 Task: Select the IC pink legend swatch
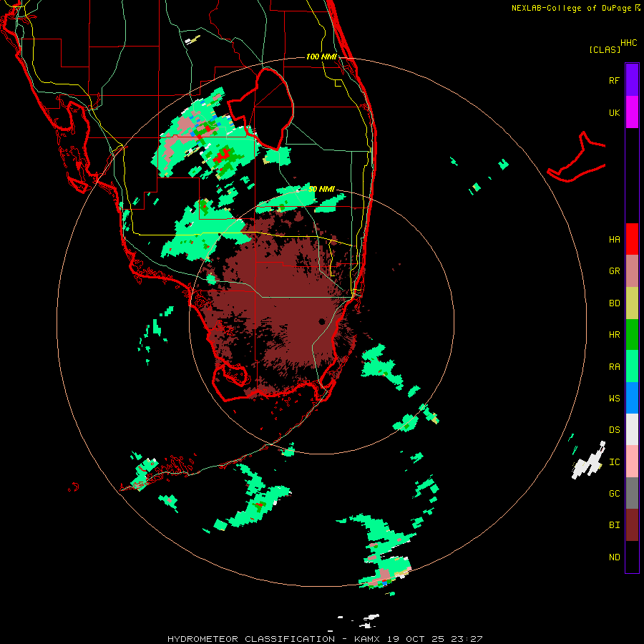point(632,462)
